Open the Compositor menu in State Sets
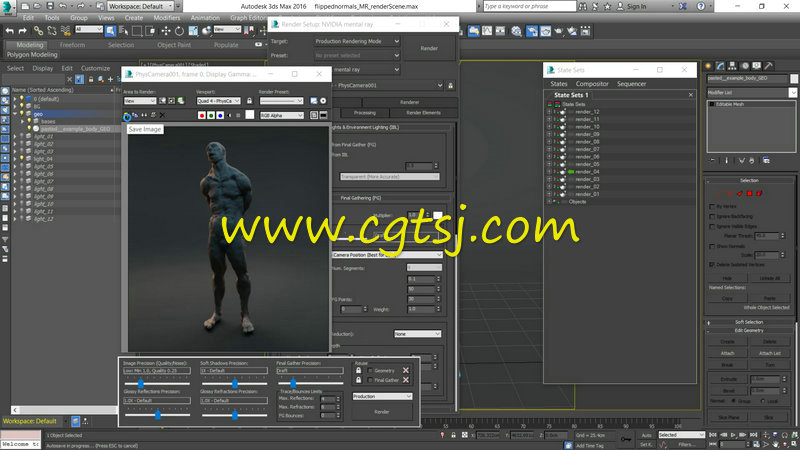 click(592, 84)
